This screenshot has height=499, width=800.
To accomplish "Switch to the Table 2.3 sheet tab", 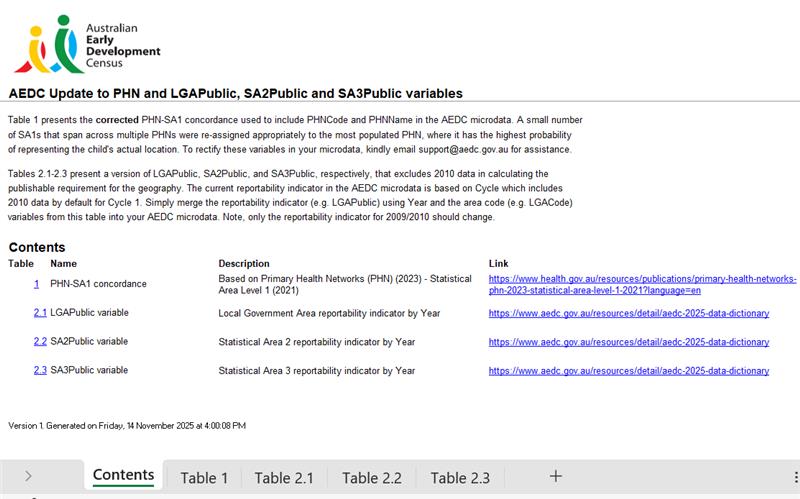I will point(460,477).
